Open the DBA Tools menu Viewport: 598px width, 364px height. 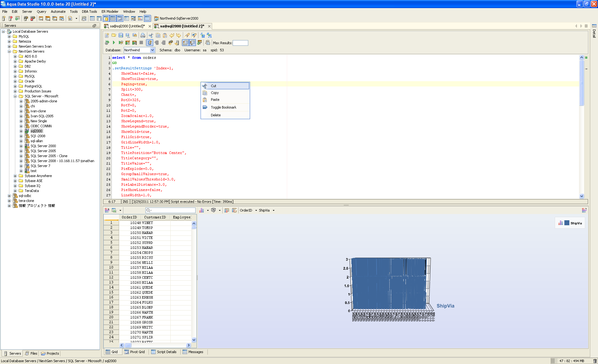pyautogui.click(x=89, y=12)
